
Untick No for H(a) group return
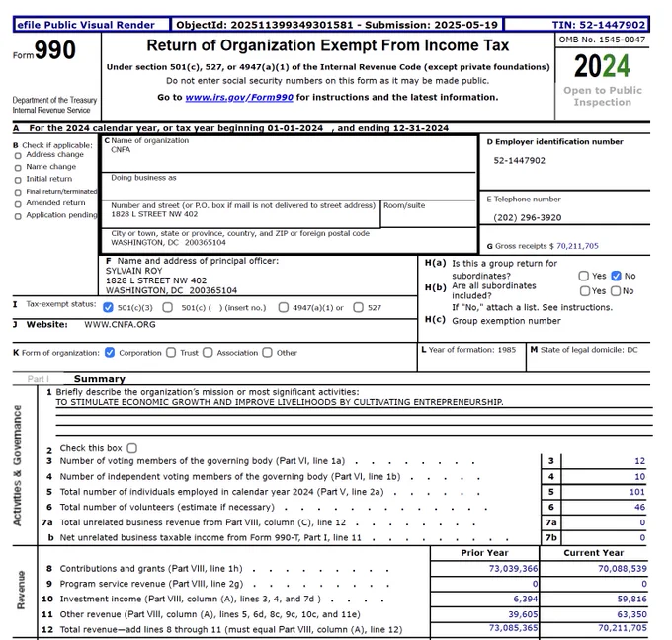click(x=616, y=276)
